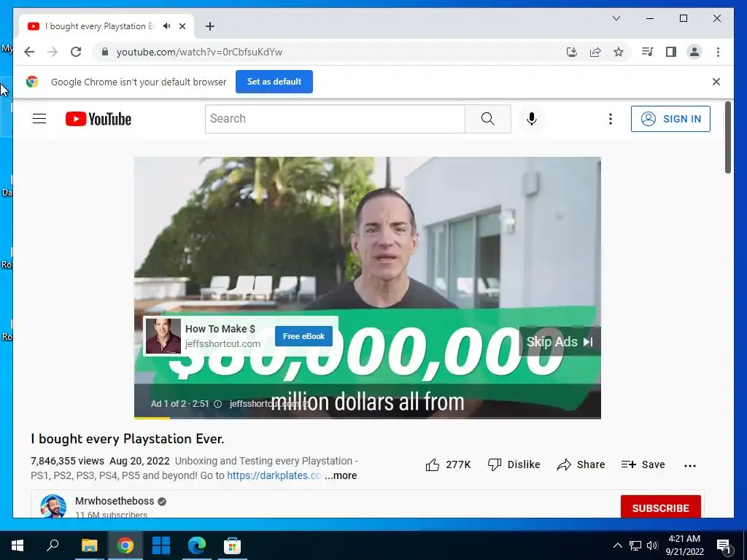The height and width of the screenshot is (560, 747).
Task: Click the Dislike button
Action: pos(514,464)
